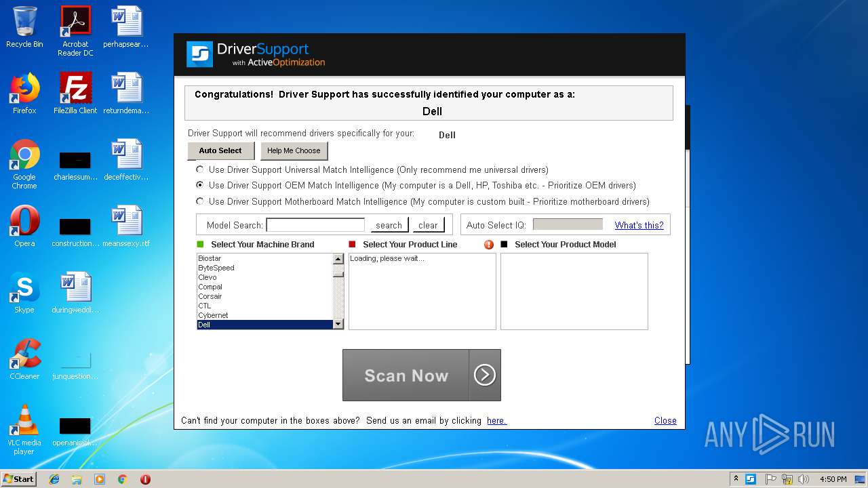Open the Action Center flag icon
The height and width of the screenshot is (488, 868).
tap(770, 479)
